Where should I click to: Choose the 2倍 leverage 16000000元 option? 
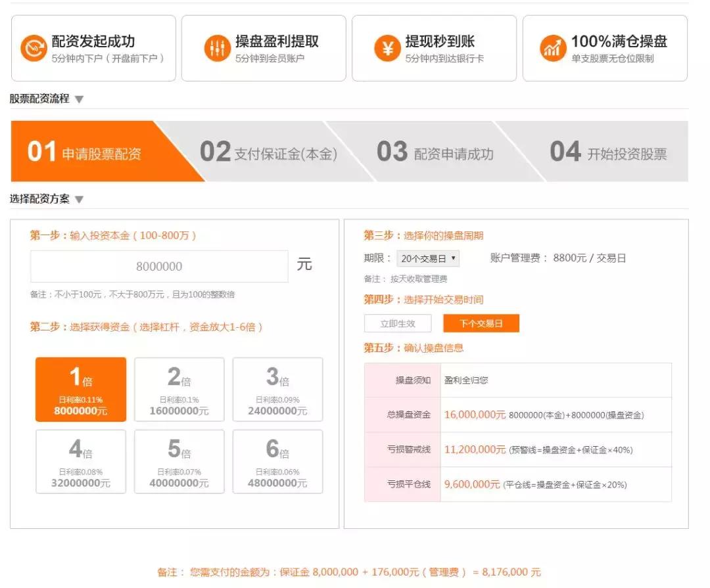[x=179, y=389]
